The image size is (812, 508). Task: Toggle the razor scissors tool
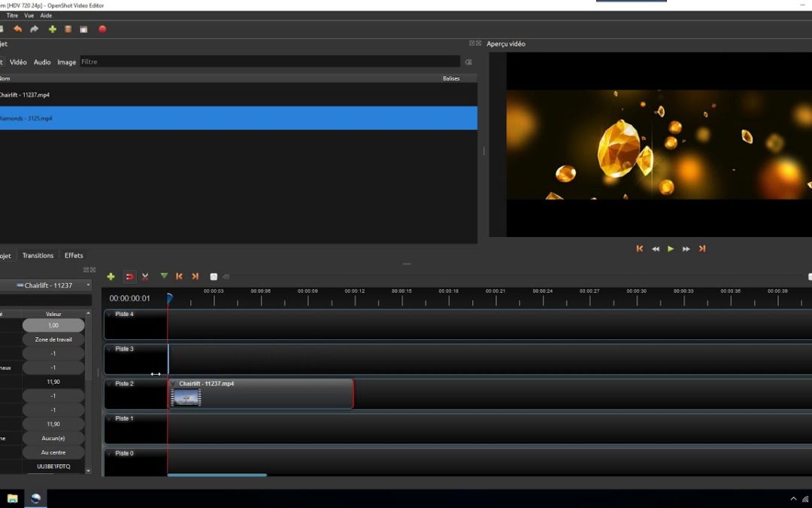tap(145, 277)
